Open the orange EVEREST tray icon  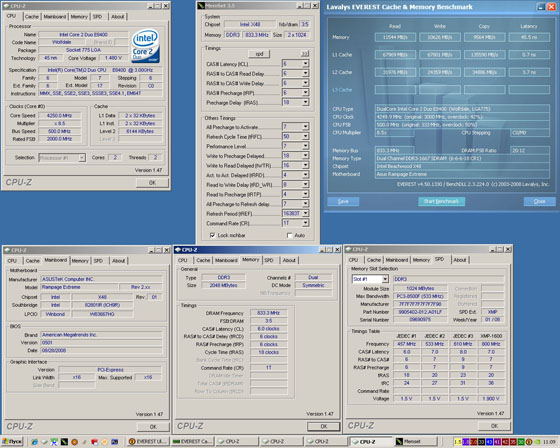529,442
